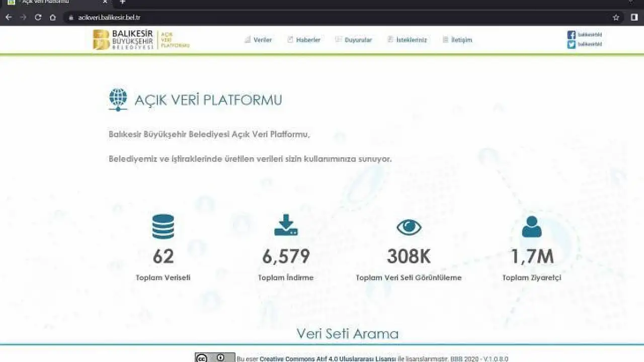This screenshot has width=644, height=362.
Task: Click the Toplam İndirme label
Action: pos(286,278)
